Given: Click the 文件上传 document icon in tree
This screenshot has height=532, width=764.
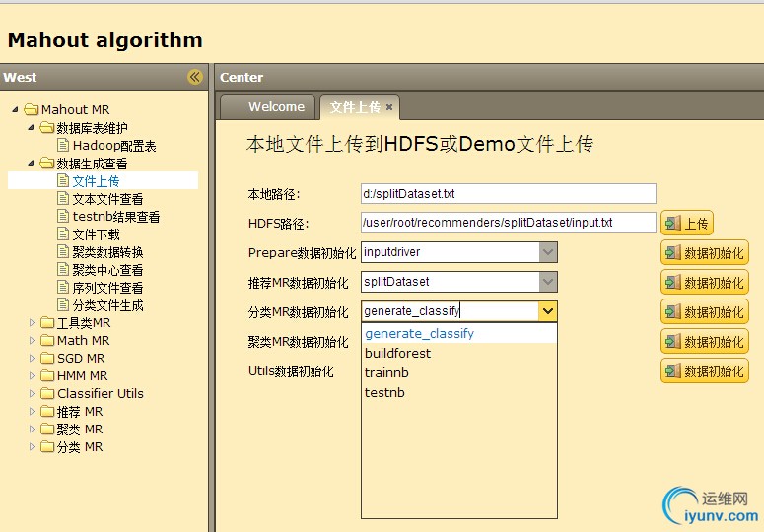Looking at the screenshot, I should coord(63,180).
